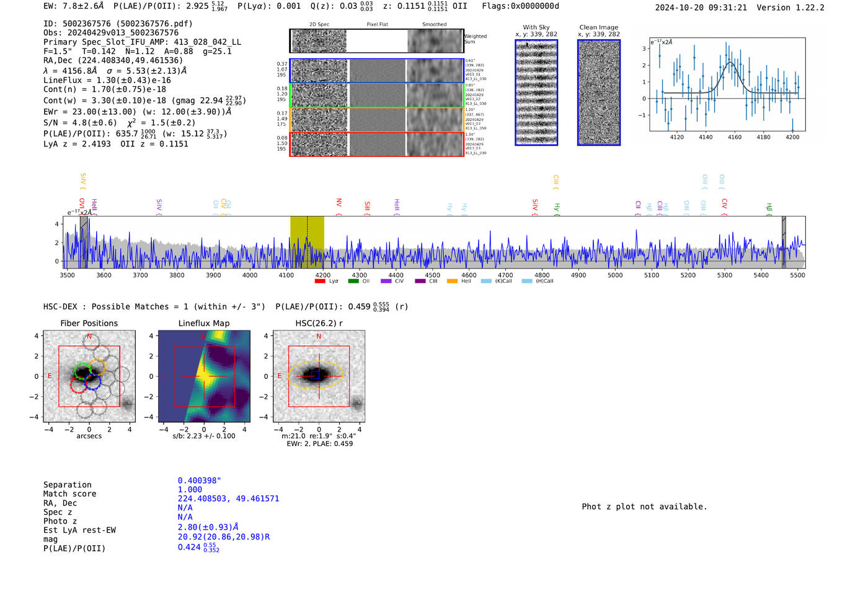Click the yellow highlighted band in the spectrum
Screen dimensions: 868x591
(x=307, y=242)
